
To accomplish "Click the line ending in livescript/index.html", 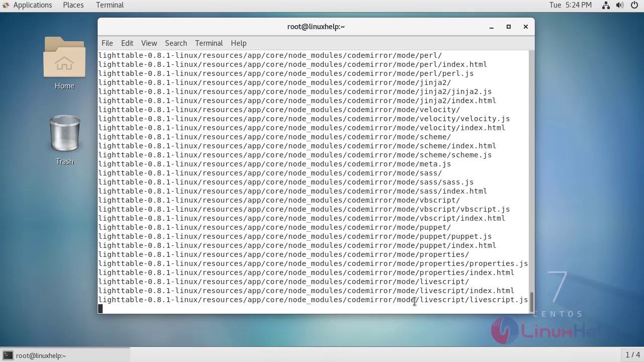I will tap(306, 291).
